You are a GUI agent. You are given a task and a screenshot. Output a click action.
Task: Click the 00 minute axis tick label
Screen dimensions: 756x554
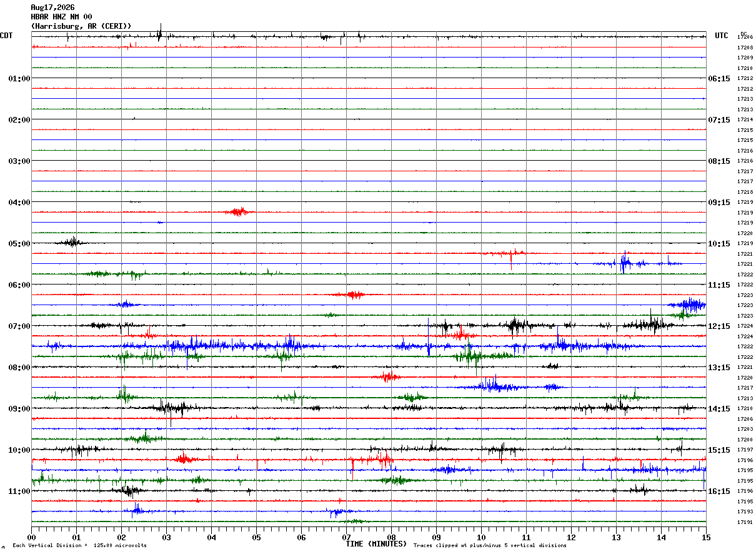31,537
